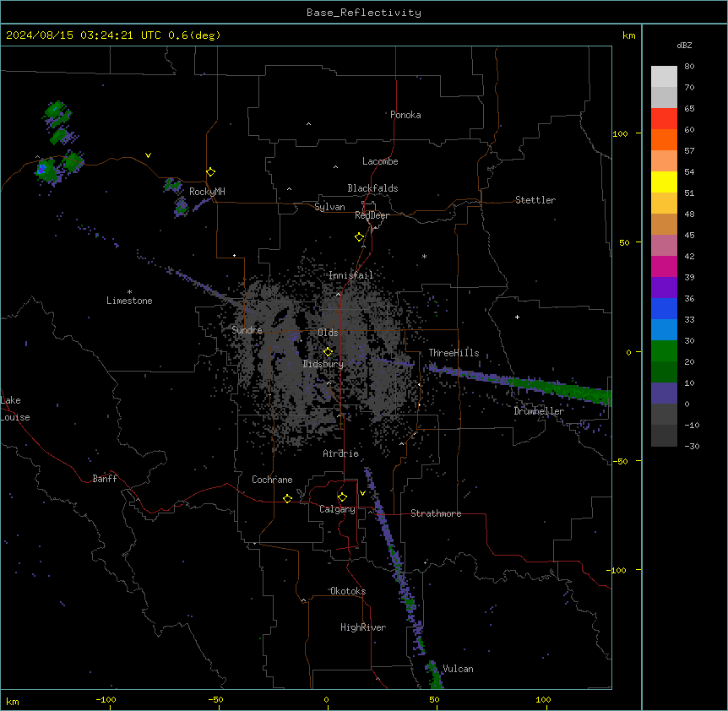Select the green 30 dBZ color swatch
This screenshot has width=728, height=711.
pos(664,351)
